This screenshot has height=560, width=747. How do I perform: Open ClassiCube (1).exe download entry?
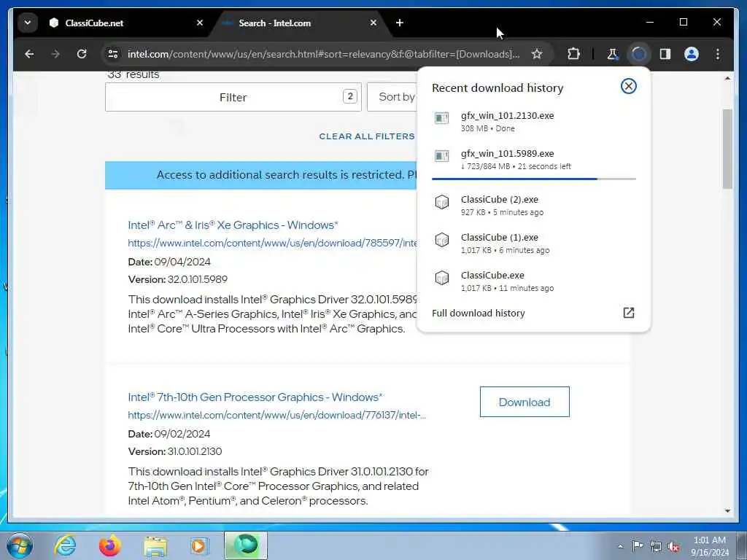tap(533, 244)
